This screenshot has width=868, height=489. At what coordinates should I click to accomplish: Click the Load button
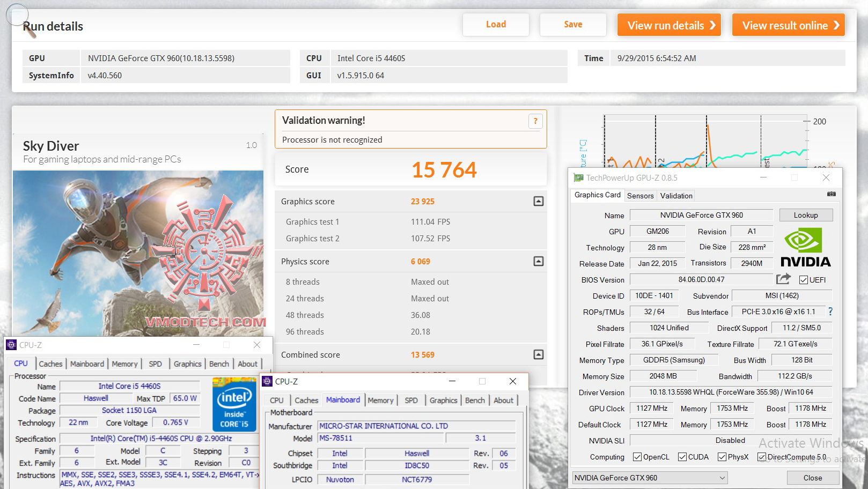496,25
